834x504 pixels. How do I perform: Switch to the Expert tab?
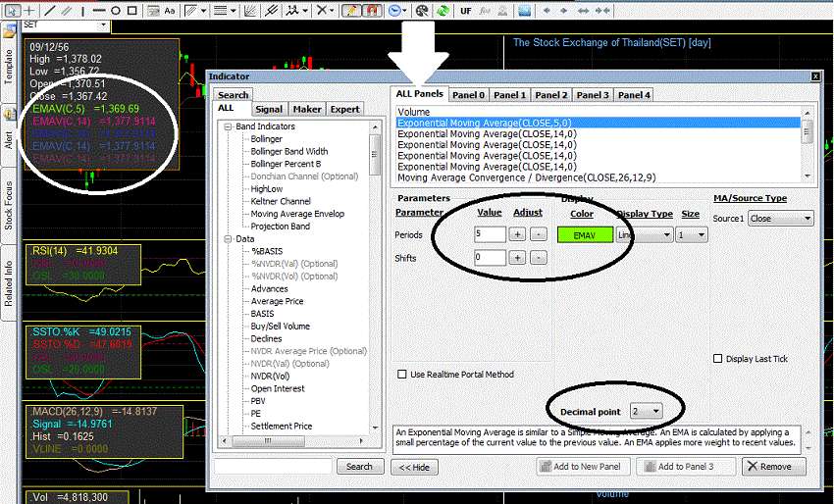pos(344,109)
